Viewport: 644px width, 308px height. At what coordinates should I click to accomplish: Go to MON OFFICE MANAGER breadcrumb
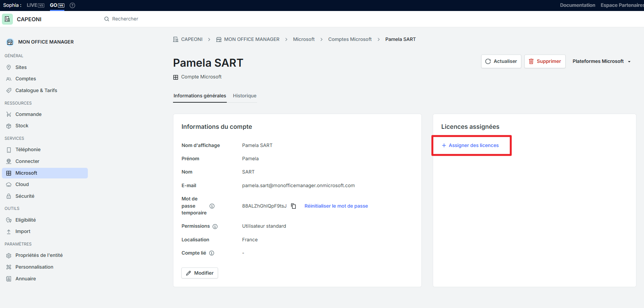(x=248, y=39)
